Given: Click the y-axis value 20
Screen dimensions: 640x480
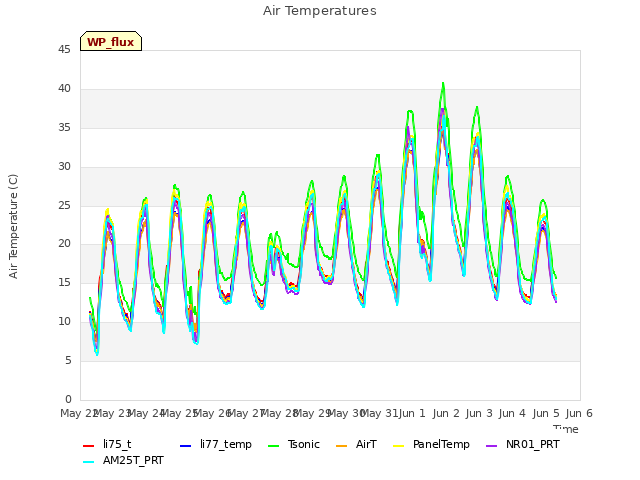Looking at the screenshot, I should click(64, 244).
